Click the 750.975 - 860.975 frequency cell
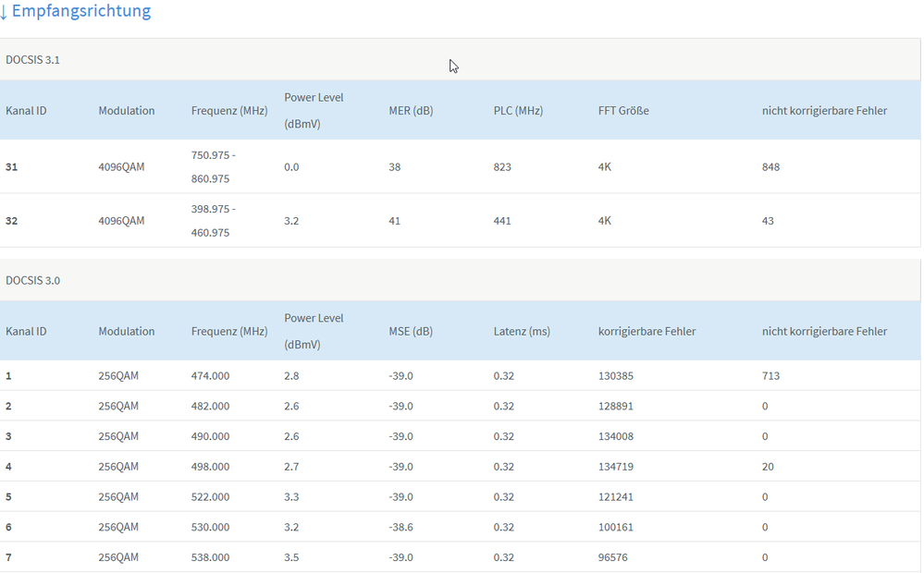The height and width of the screenshot is (573, 924). (x=214, y=166)
